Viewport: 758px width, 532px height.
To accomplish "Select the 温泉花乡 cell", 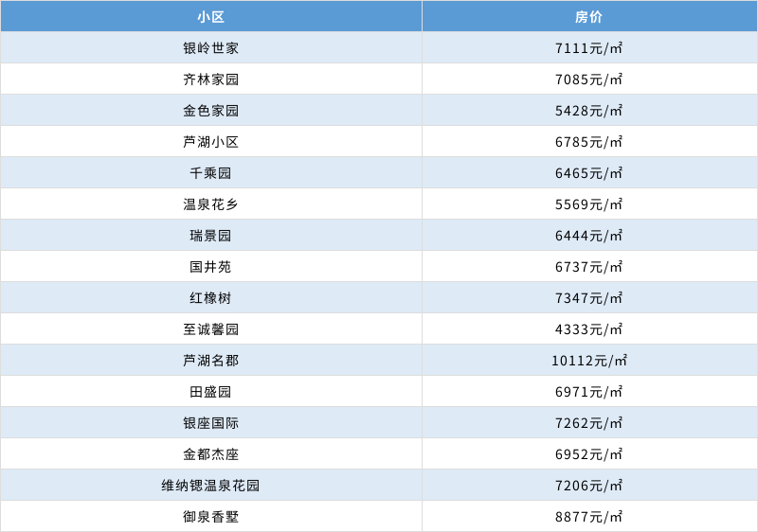I will pyautogui.click(x=210, y=204).
